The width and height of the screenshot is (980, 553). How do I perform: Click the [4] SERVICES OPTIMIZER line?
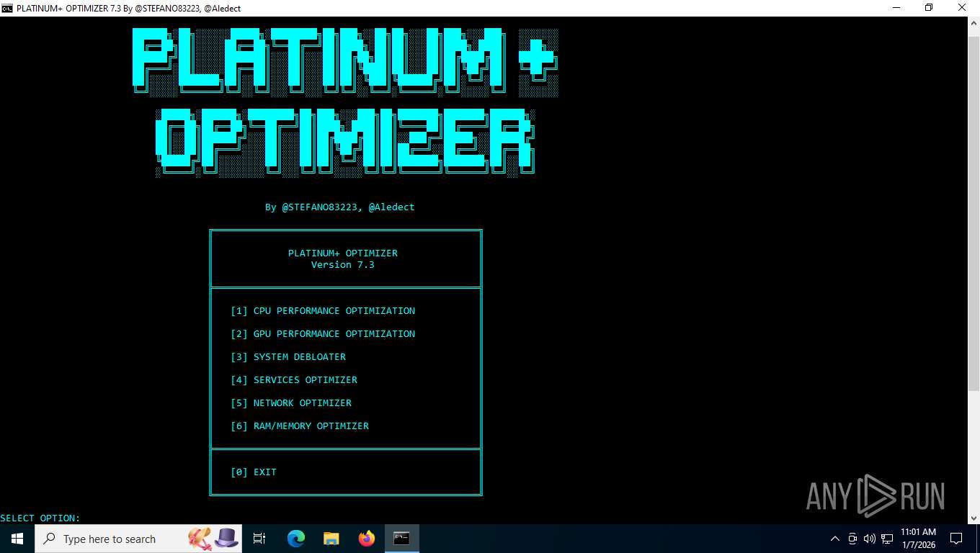(x=294, y=380)
